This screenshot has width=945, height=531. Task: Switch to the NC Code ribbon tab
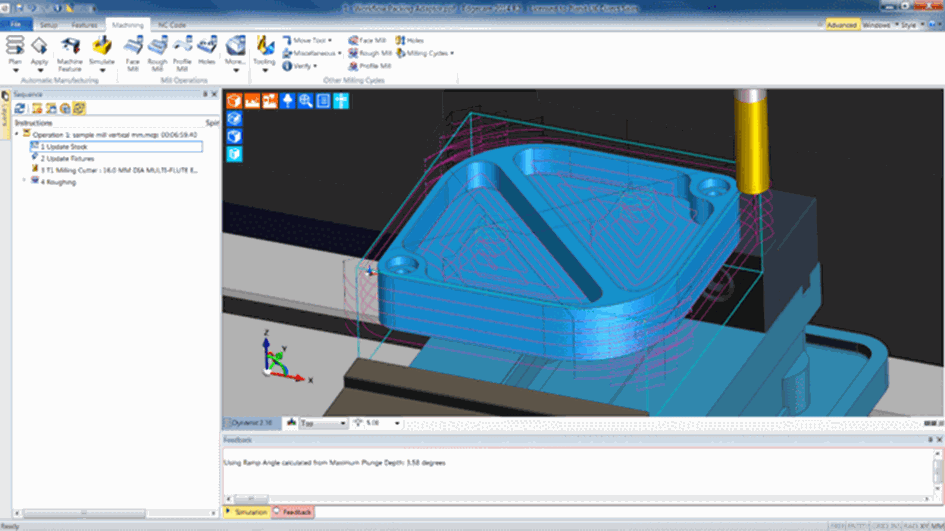[172, 24]
